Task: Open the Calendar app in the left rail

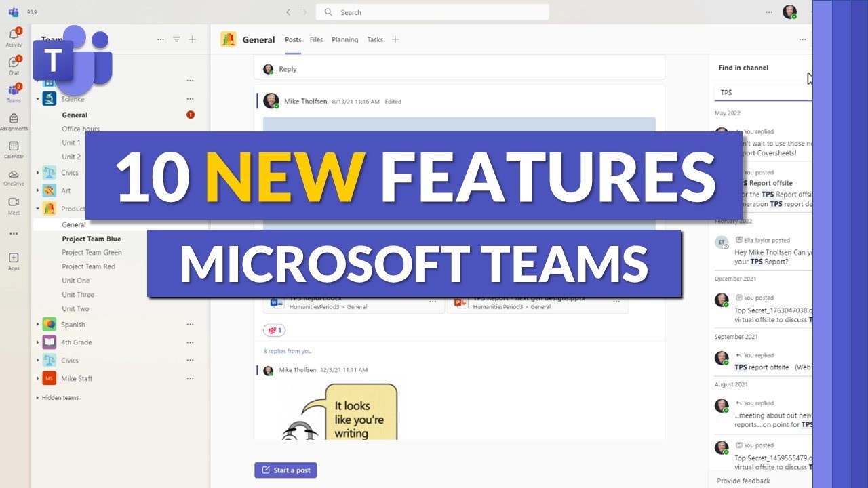Action: point(14,149)
